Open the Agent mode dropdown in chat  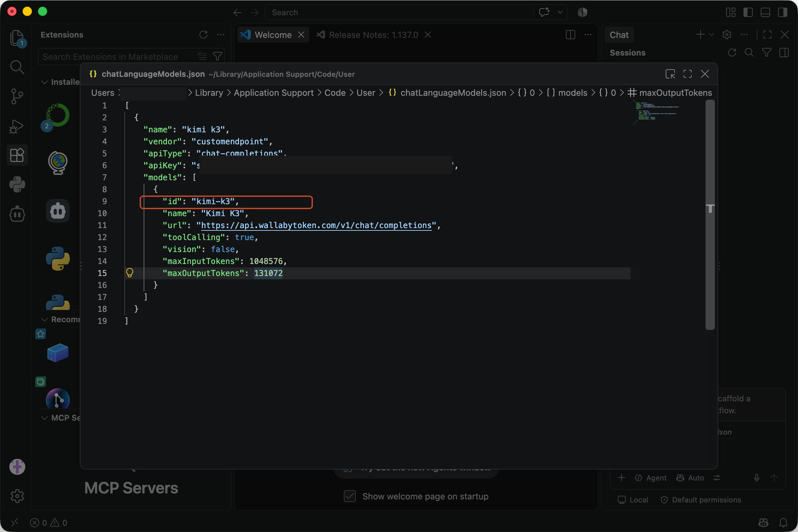[650, 478]
